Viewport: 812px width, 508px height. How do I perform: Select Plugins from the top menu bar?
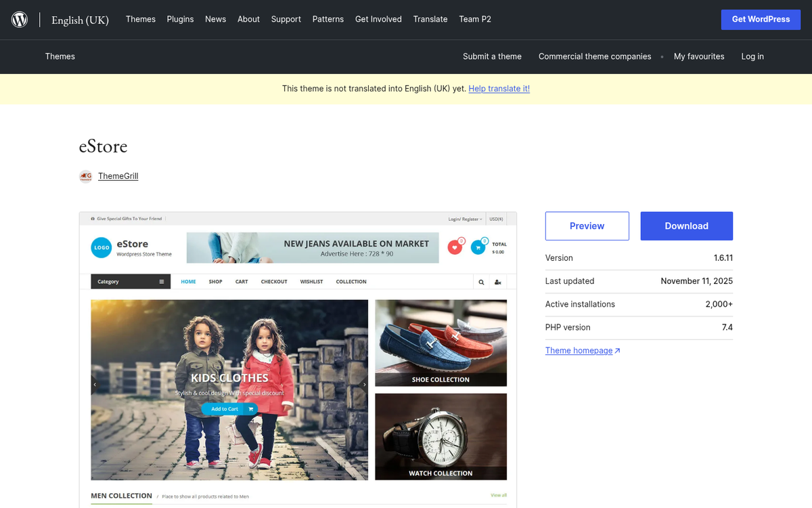(x=180, y=19)
